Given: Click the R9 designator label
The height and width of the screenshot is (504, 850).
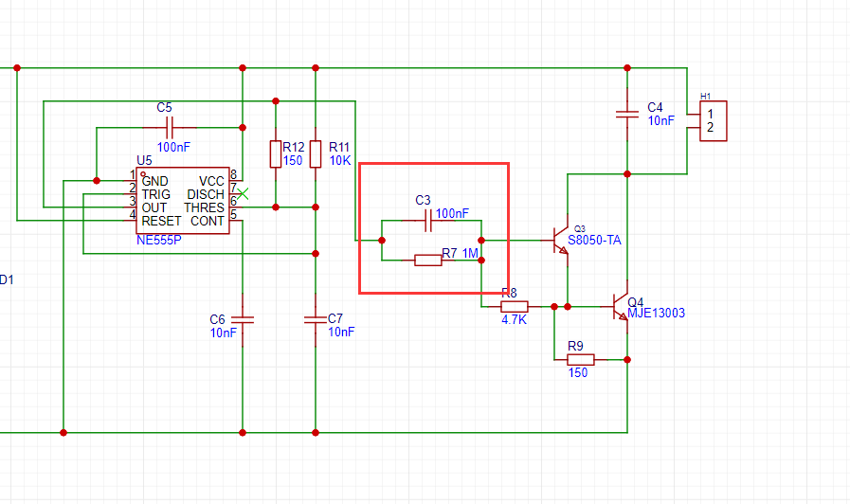Looking at the screenshot, I should pos(576,347).
